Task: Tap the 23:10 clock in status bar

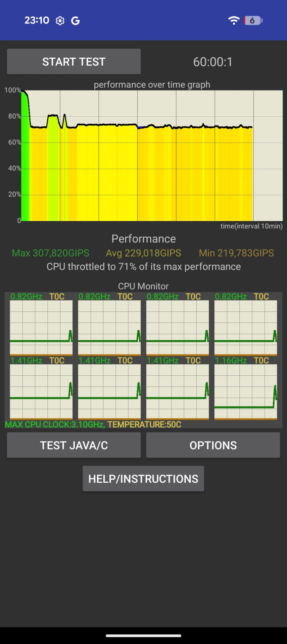Action: (x=37, y=20)
